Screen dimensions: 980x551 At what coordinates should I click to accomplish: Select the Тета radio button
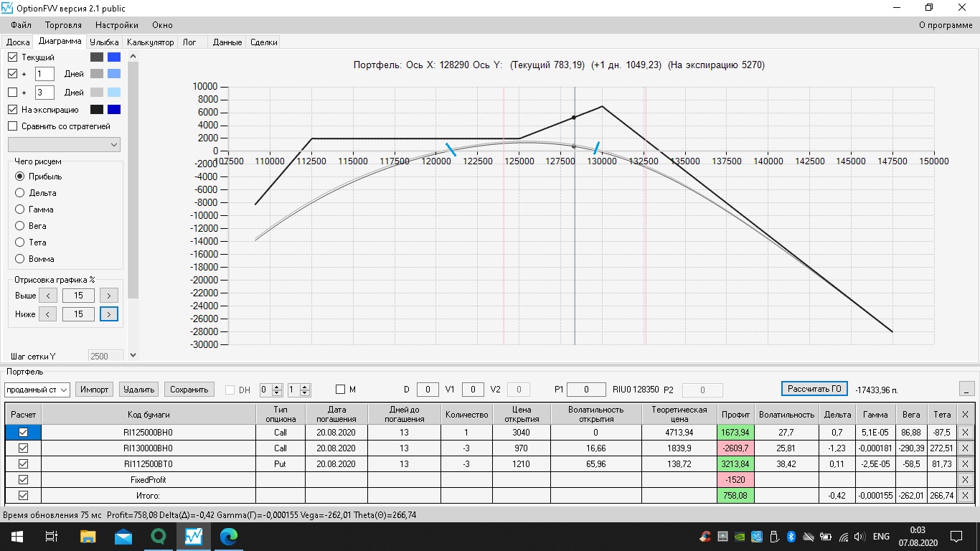pyautogui.click(x=19, y=242)
